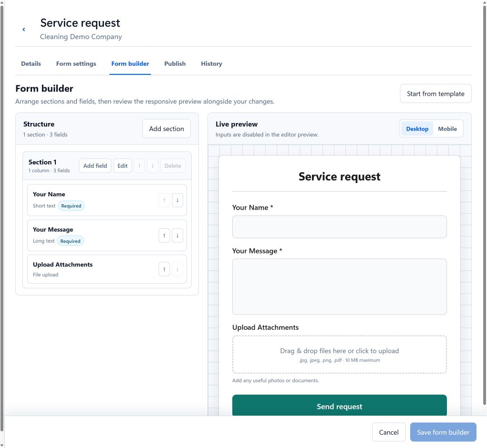Move Your Name field up
The height and width of the screenshot is (448, 487).
click(x=164, y=200)
